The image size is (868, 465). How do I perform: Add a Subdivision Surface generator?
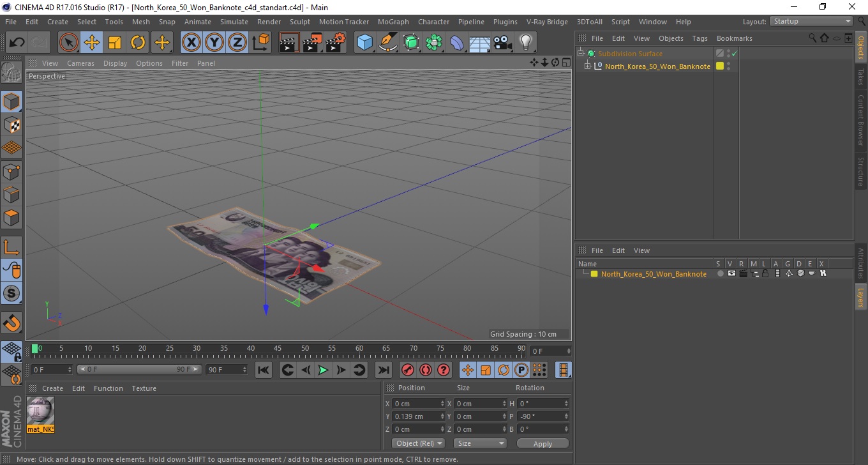click(411, 43)
